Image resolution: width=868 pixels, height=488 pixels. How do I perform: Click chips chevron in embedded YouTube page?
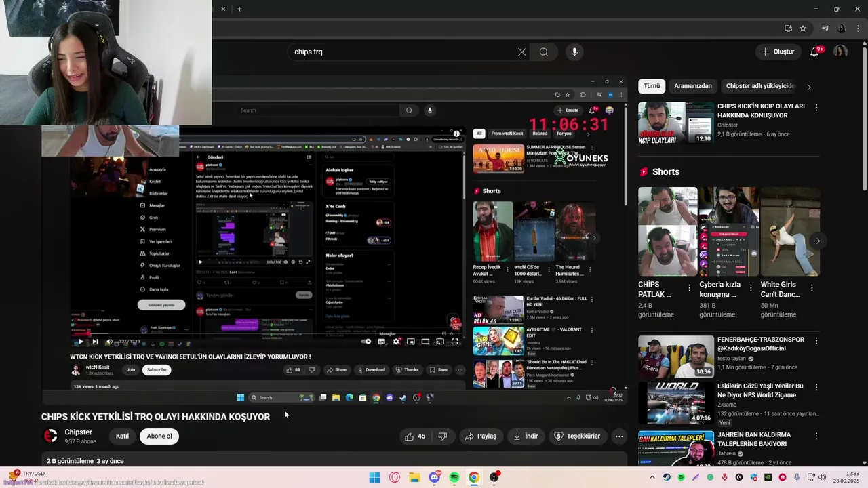(588, 134)
